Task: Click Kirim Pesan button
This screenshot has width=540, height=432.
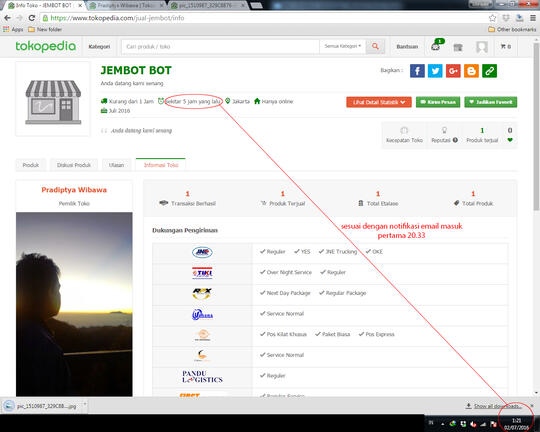Action: (x=438, y=102)
